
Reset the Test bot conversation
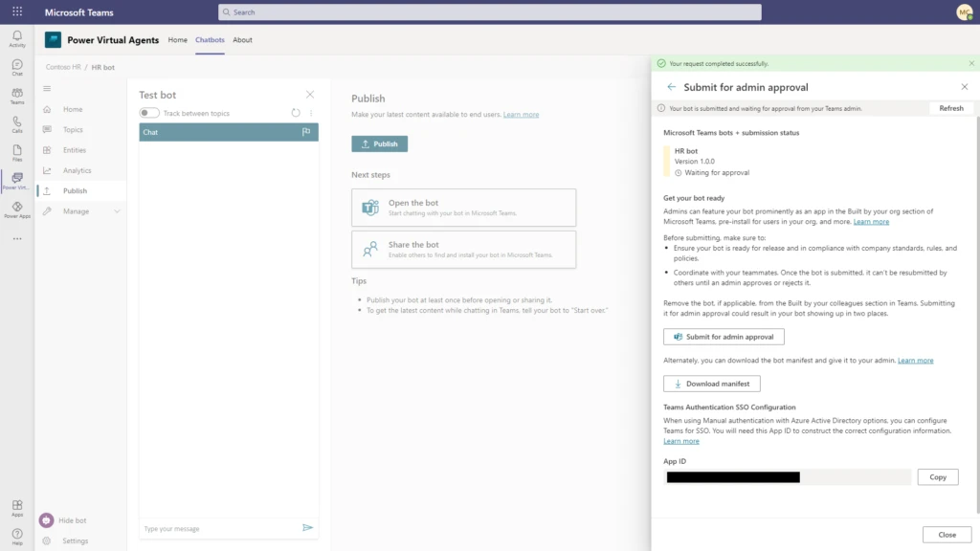296,112
